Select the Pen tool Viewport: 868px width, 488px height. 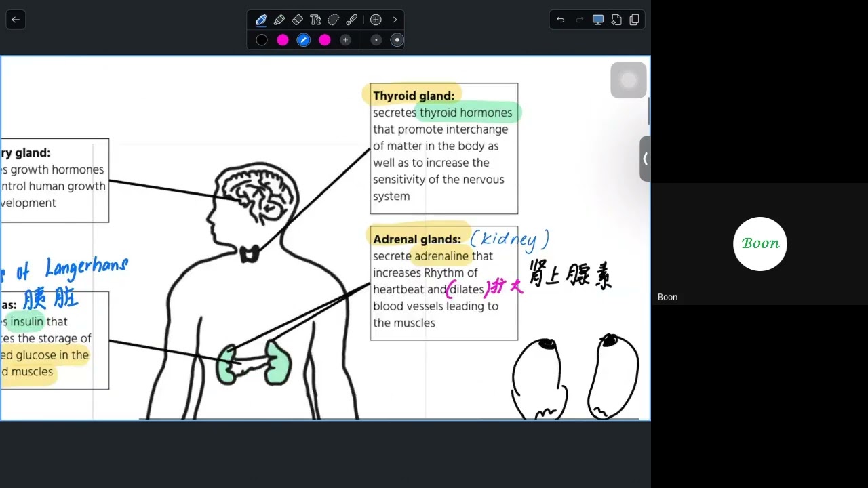pos(261,20)
